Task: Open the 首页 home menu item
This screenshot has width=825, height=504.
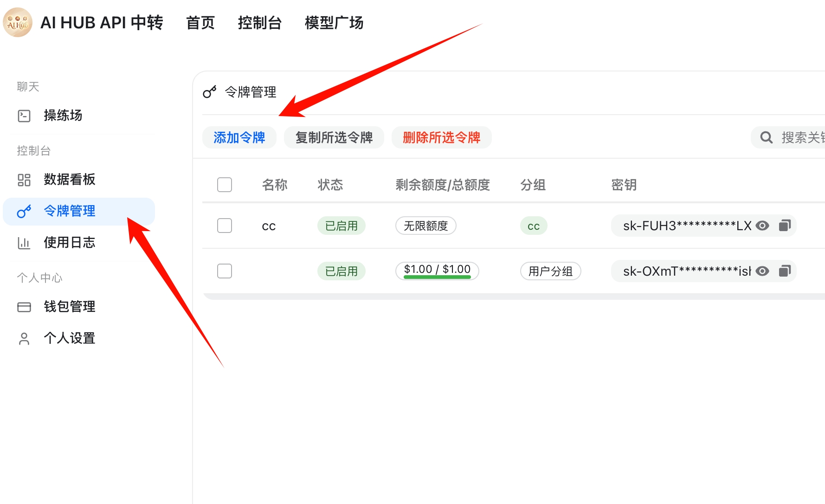Action: click(200, 23)
